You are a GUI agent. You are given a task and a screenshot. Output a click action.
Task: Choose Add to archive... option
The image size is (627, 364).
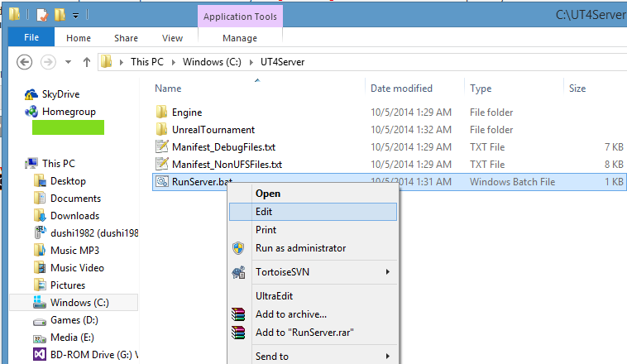click(313, 314)
